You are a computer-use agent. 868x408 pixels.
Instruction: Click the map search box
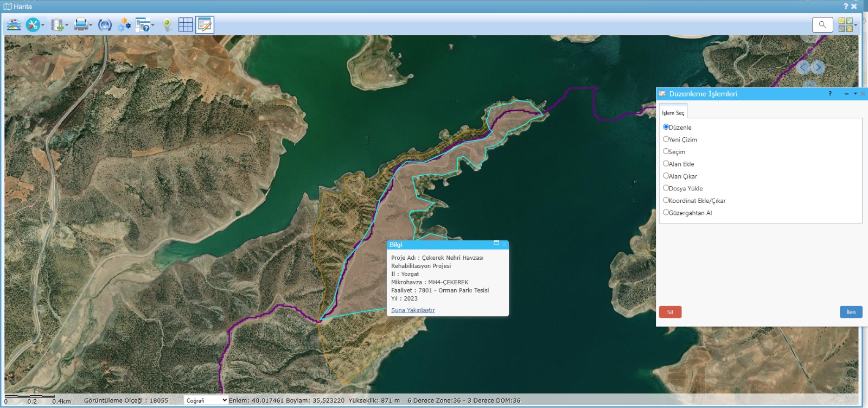(822, 25)
